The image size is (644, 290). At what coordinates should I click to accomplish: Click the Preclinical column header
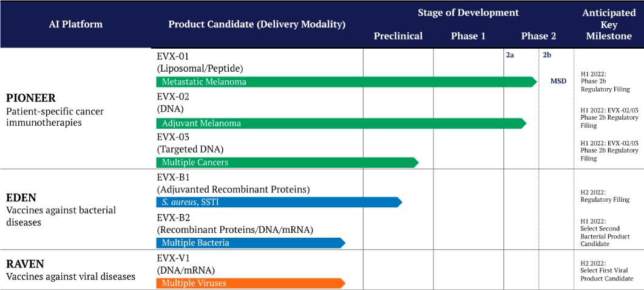[x=398, y=36]
